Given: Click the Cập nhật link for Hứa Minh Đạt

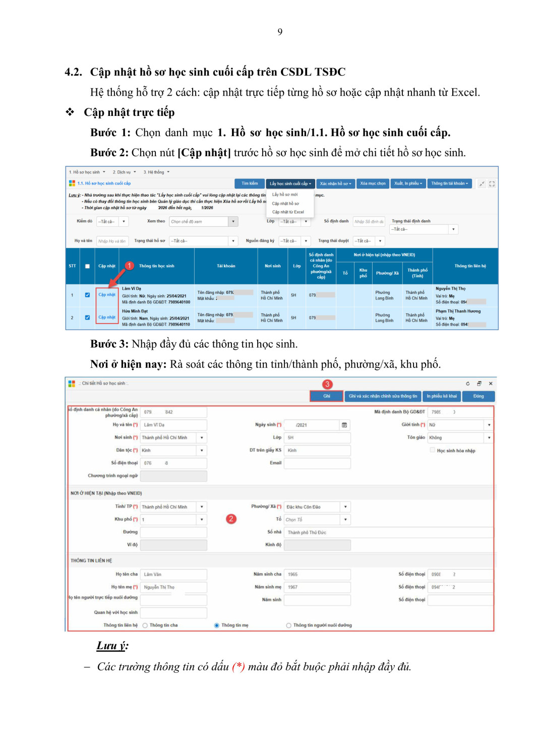Looking at the screenshot, I should [x=106, y=318].
